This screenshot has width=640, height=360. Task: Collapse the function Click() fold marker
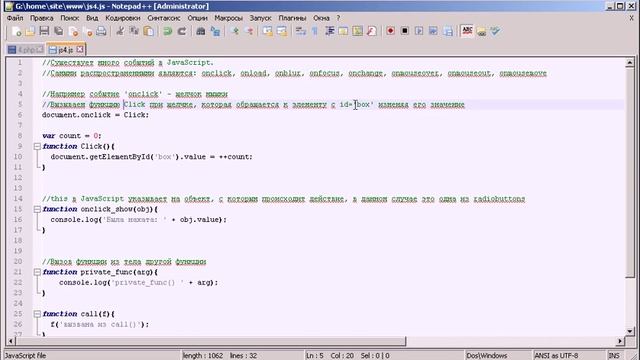[x=37, y=146]
